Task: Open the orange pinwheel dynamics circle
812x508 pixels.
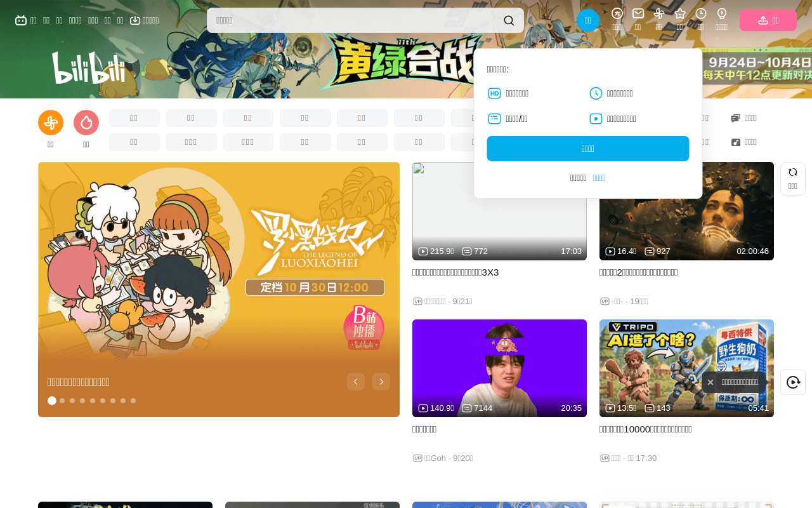Action: [51, 123]
